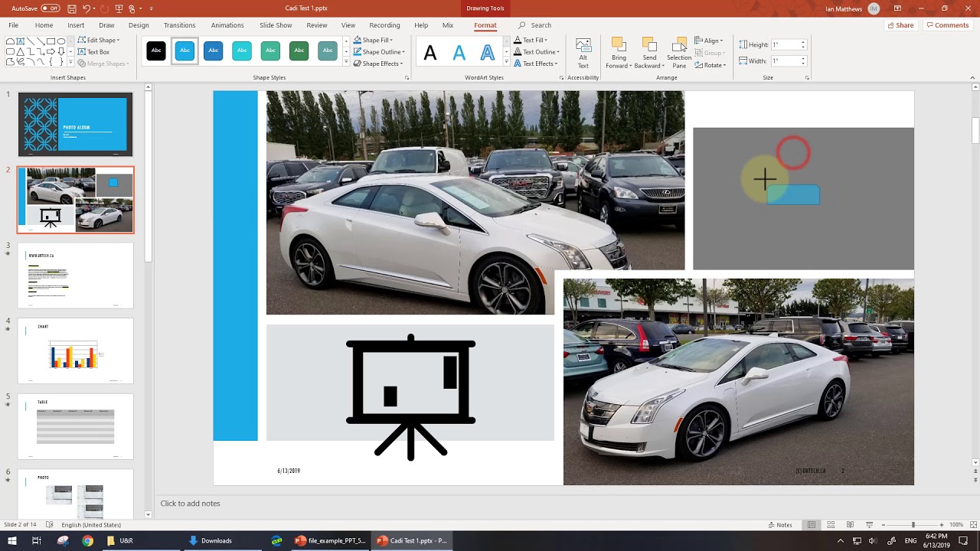980x551 pixels.
Task: Switch to Normal view in status bar
Action: [x=812, y=525]
